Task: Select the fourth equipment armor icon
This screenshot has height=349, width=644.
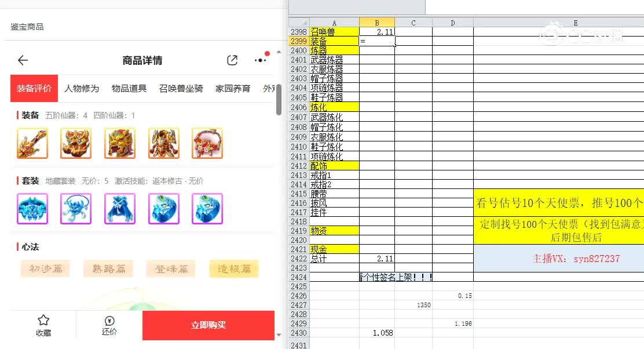Action: (x=164, y=143)
